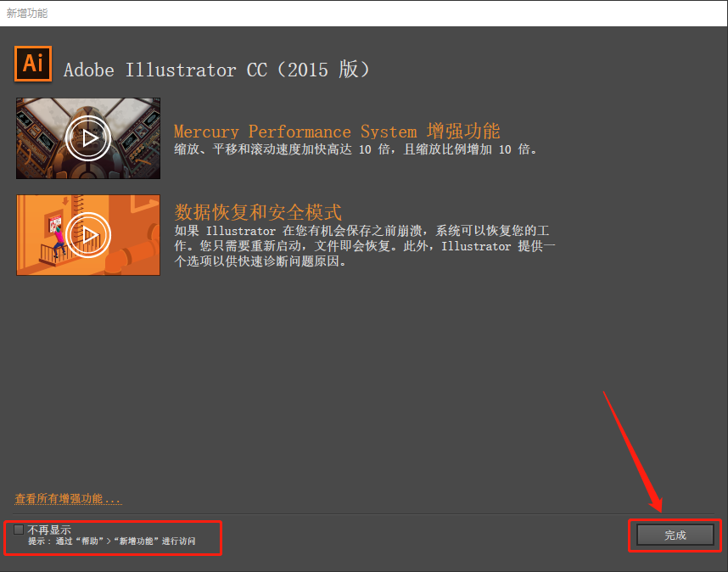This screenshot has height=572, width=728.
Task: Click the 新增功能 window title
Action: pyautogui.click(x=27, y=13)
